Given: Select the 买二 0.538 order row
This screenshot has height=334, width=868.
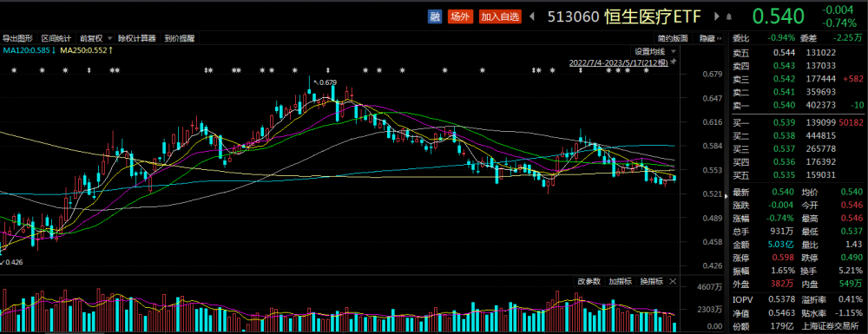Looking at the screenshot, I should click(x=797, y=135).
